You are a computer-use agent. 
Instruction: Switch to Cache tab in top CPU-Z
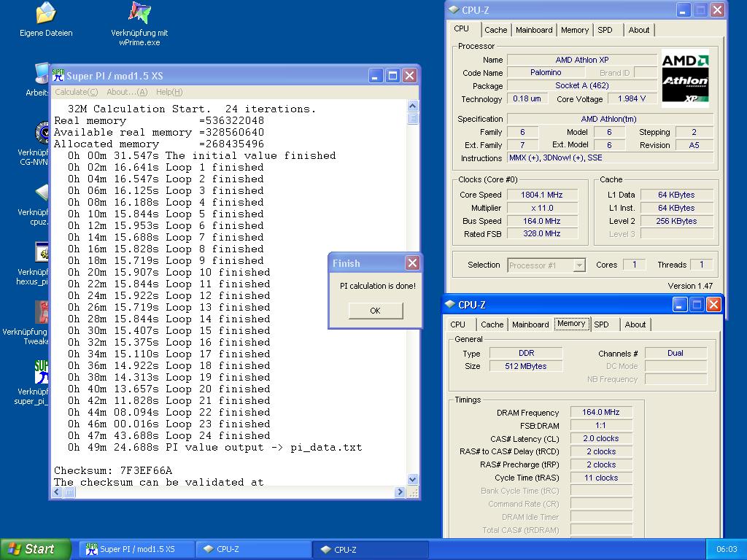point(496,30)
